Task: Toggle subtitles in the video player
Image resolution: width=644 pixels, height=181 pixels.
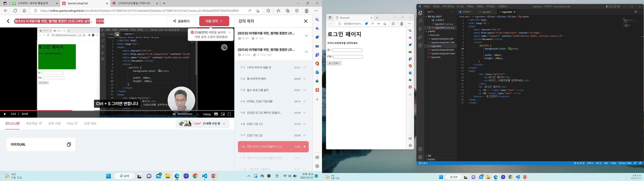Action: pyautogui.click(x=216, y=114)
